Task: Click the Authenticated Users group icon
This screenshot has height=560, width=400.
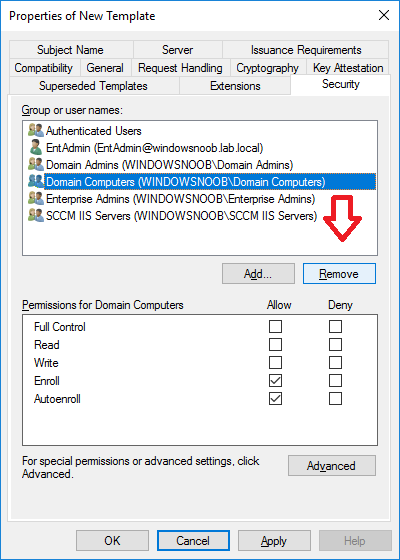Action: pos(36,131)
